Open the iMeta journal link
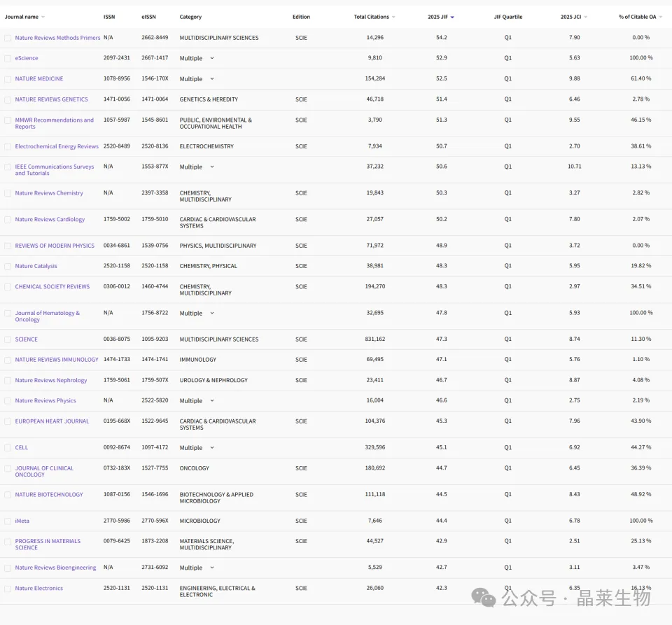The width and height of the screenshot is (672, 625). click(x=22, y=521)
